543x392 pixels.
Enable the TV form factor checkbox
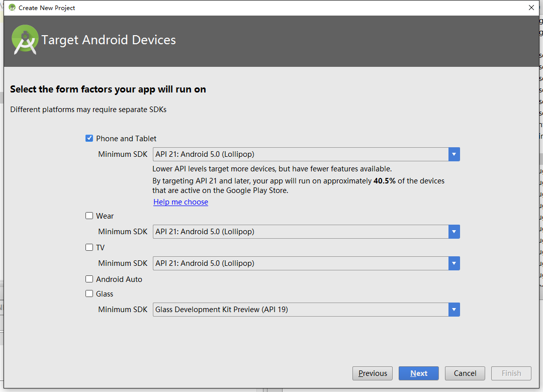89,247
